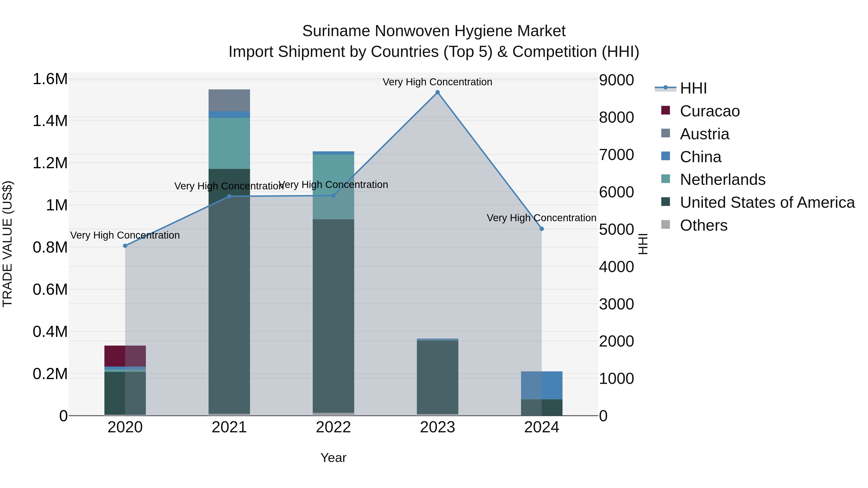This screenshot has height=488, width=868.
Task: Click the 9000 right axis tick label
Action: pos(616,80)
